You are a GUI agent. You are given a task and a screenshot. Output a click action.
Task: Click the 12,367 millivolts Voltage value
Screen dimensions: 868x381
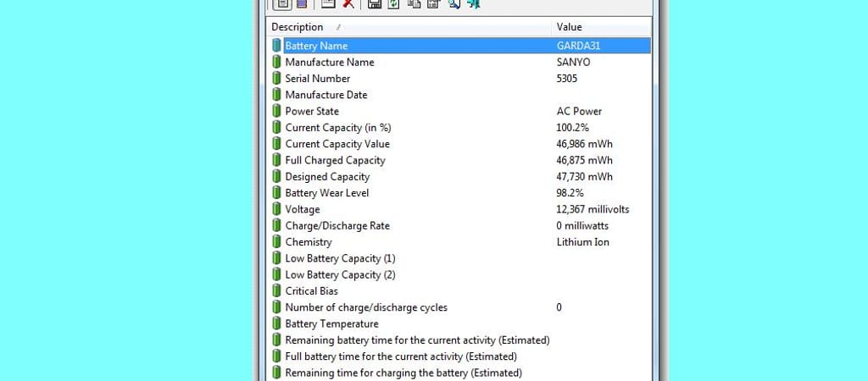(x=593, y=209)
